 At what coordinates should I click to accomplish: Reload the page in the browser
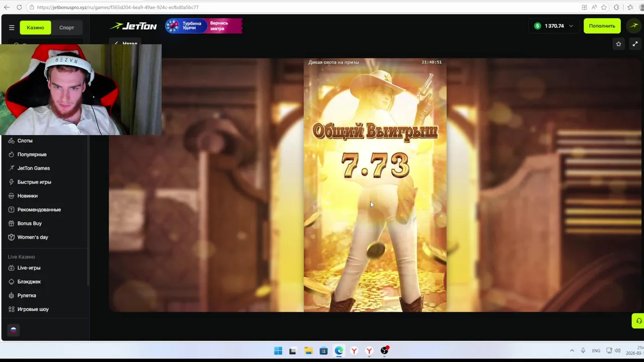click(x=19, y=7)
